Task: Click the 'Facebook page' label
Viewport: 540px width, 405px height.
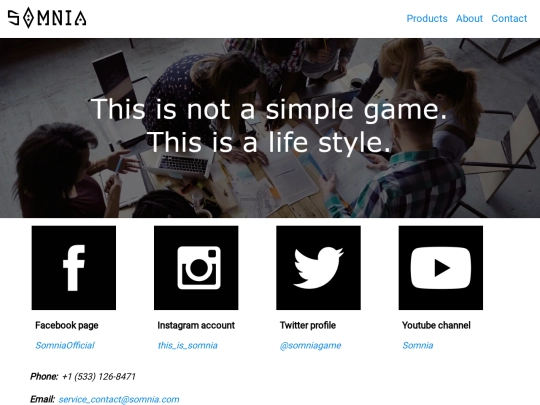Action: 67,325
